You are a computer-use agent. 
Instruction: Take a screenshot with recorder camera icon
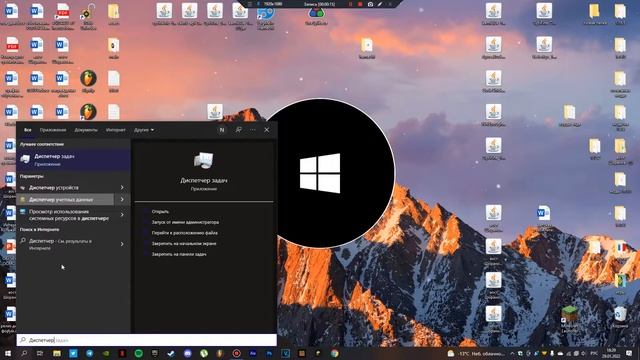point(370,4)
